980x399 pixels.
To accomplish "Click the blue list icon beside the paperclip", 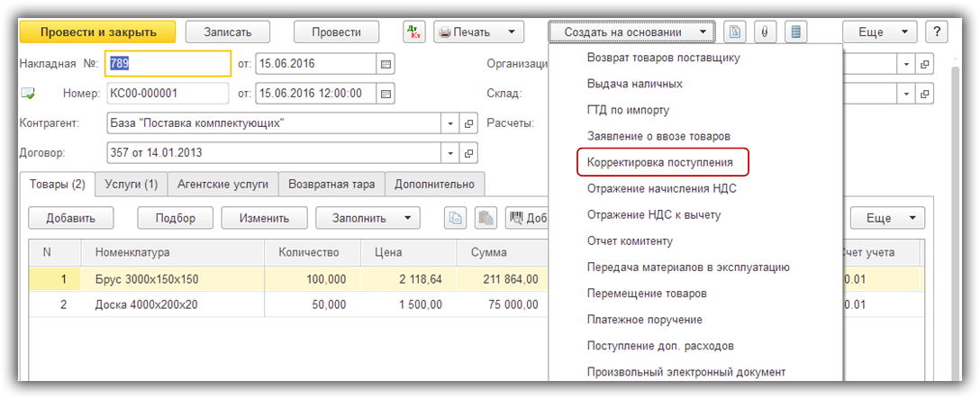I will (794, 32).
